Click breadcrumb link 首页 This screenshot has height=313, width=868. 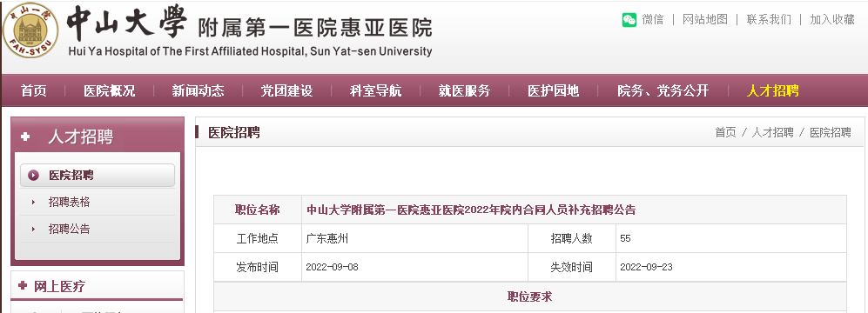point(726,133)
